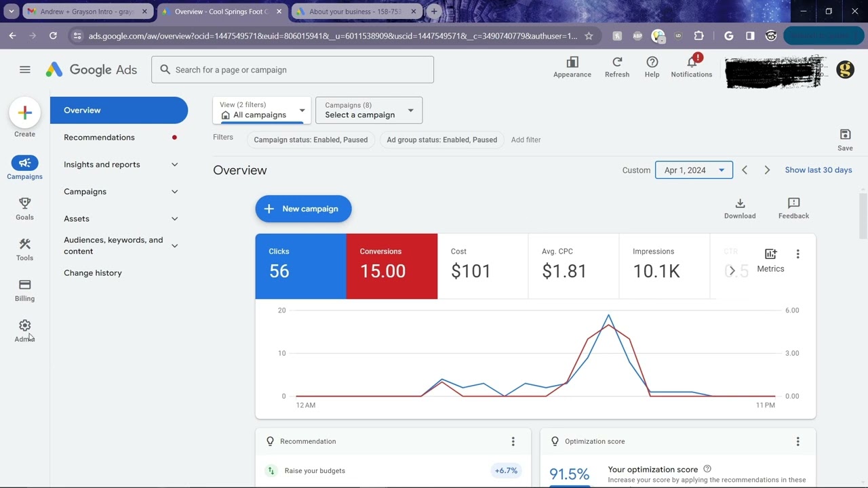Go to previous date range arrow
Viewport: 868px width, 488px height.
click(x=745, y=170)
